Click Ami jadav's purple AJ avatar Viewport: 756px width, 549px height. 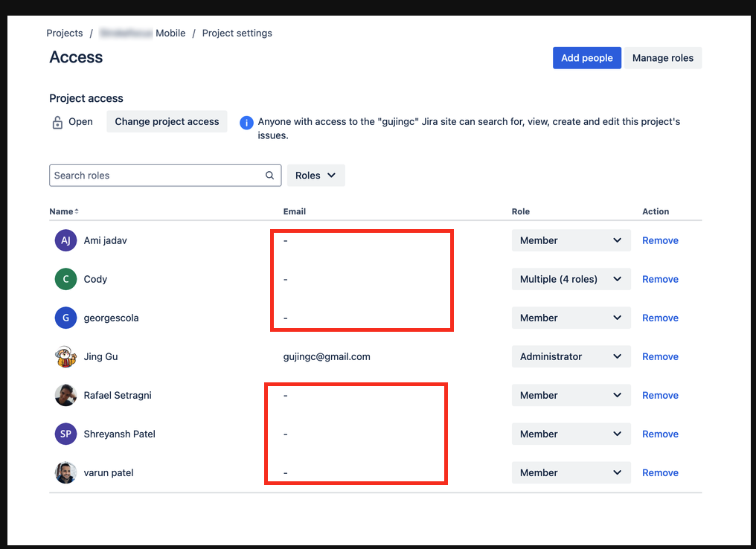pyautogui.click(x=65, y=240)
